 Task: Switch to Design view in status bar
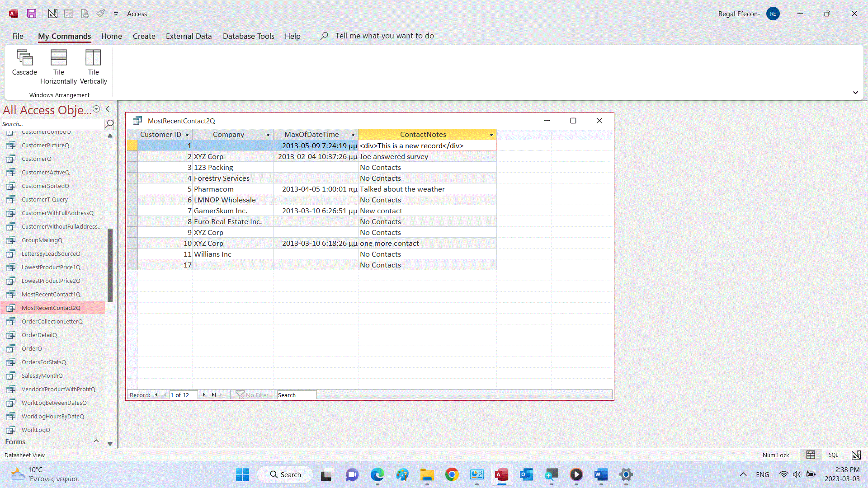(856, 455)
